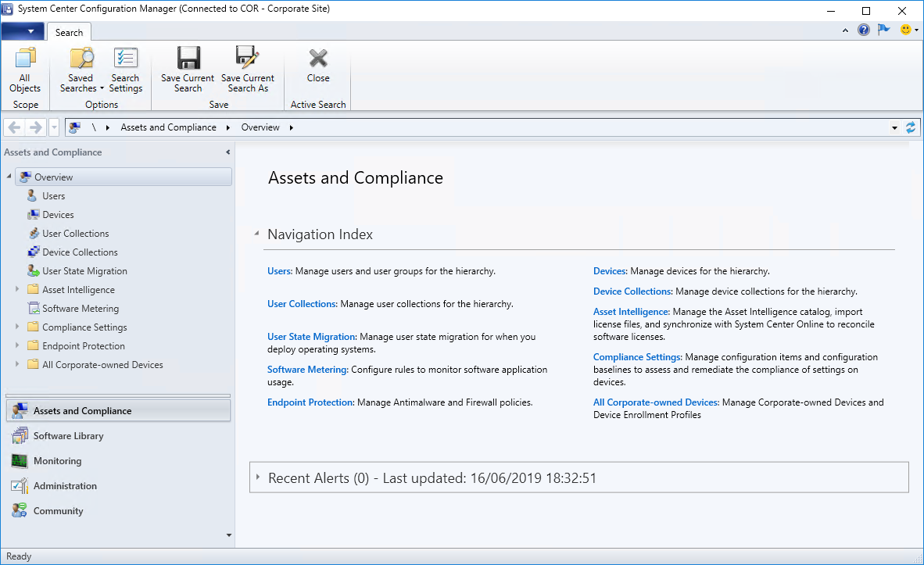The image size is (924, 565).
Task: Open the address bar history dropdown
Action: (x=894, y=127)
